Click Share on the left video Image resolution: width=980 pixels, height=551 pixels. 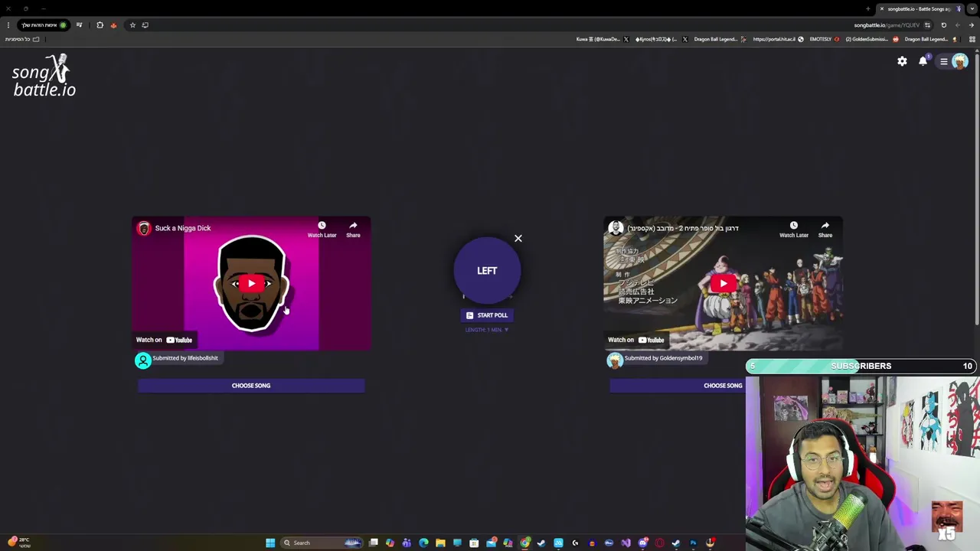pyautogui.click(x=353, y=230)
